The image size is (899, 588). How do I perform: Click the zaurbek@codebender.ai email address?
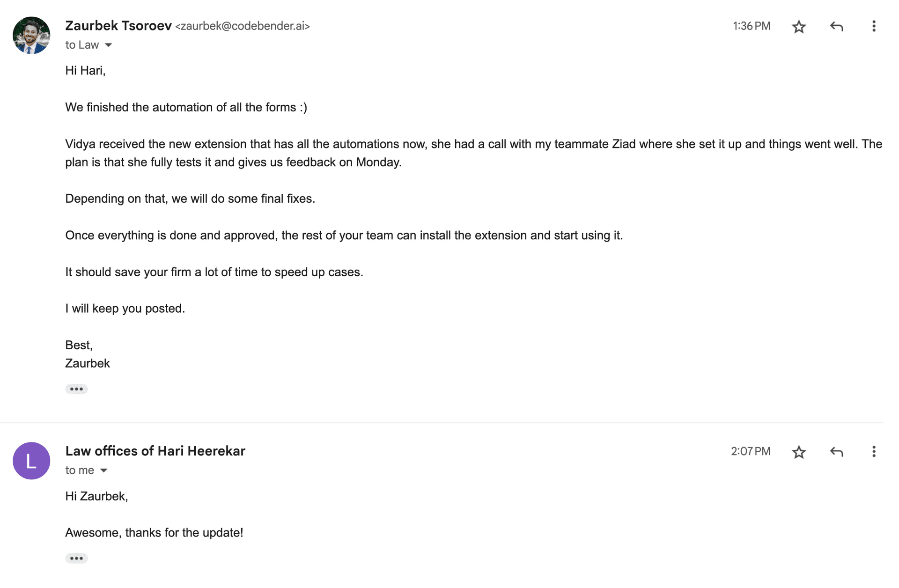(243, 26)
